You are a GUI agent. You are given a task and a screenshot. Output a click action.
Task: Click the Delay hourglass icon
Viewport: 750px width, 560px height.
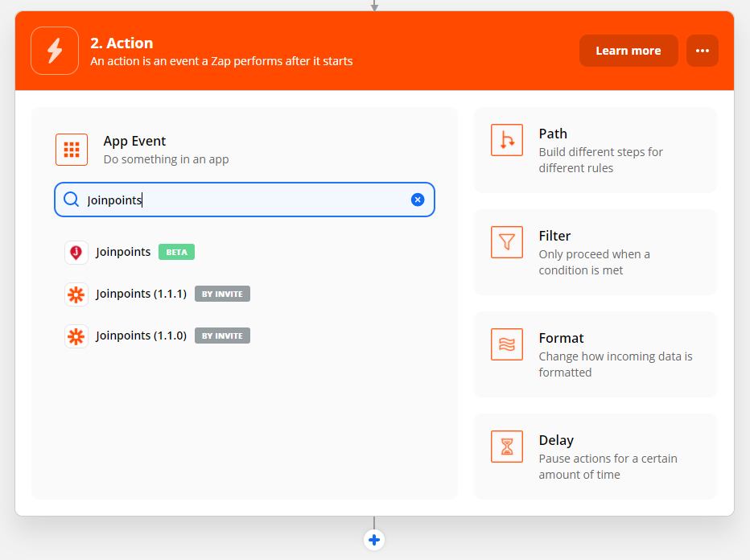[x=506, y=447]
